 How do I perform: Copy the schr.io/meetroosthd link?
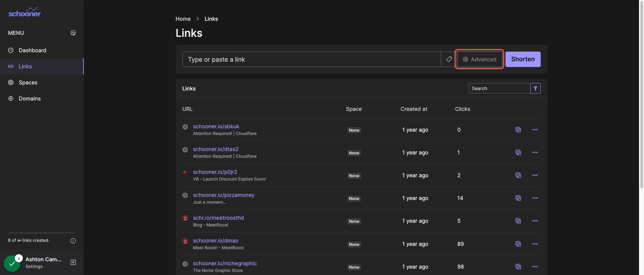[518, 221]
